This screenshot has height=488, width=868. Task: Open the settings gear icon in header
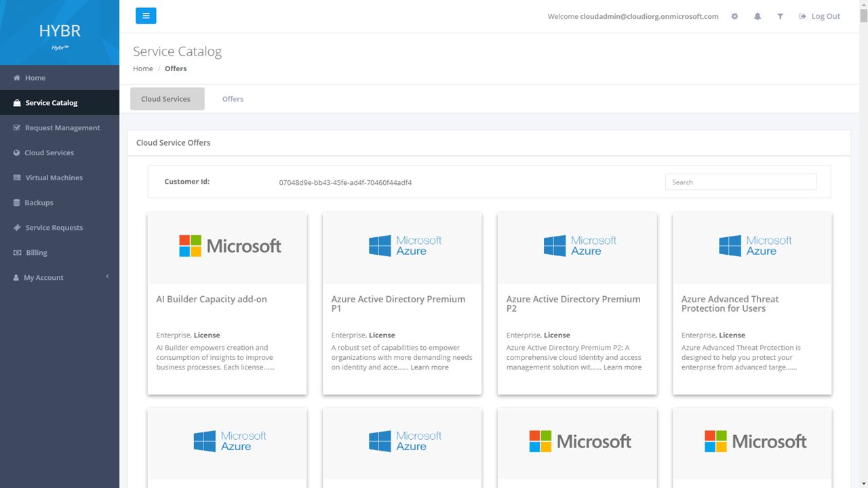pyautogui.click(x=734, y=16)
